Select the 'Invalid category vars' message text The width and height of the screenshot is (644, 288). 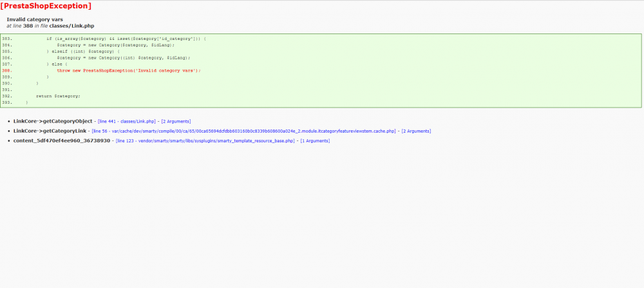tap(35, 19)
